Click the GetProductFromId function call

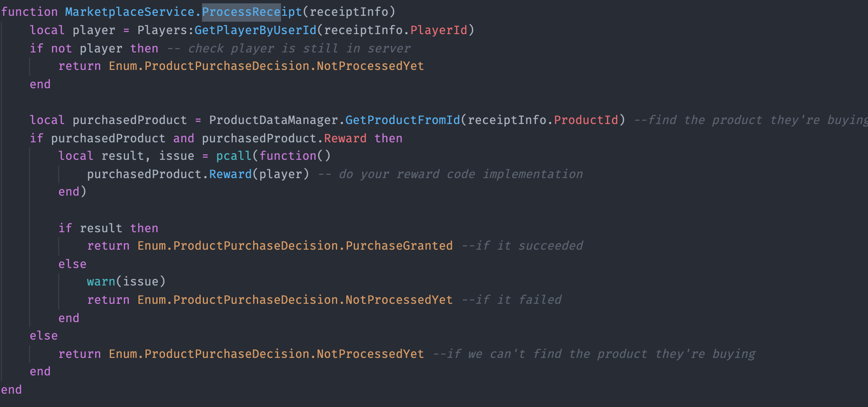click(x=403, y=120)
